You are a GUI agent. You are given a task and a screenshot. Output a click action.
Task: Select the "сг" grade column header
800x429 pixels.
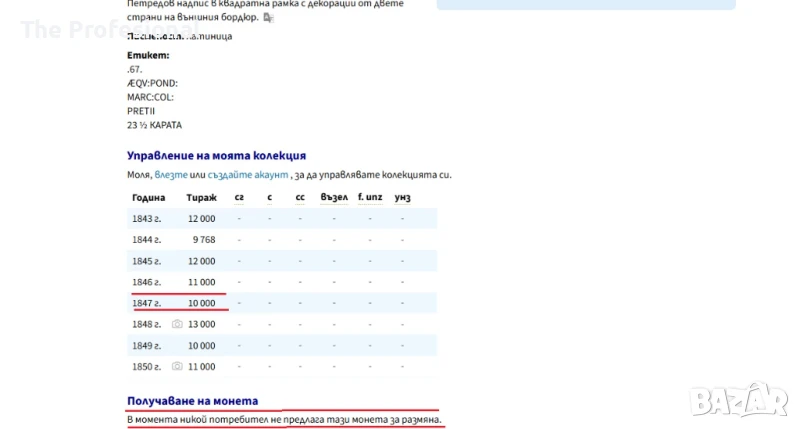[x=239, y=197]
